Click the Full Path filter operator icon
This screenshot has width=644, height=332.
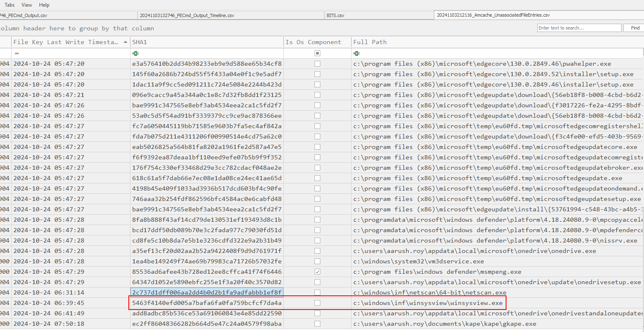356,53
